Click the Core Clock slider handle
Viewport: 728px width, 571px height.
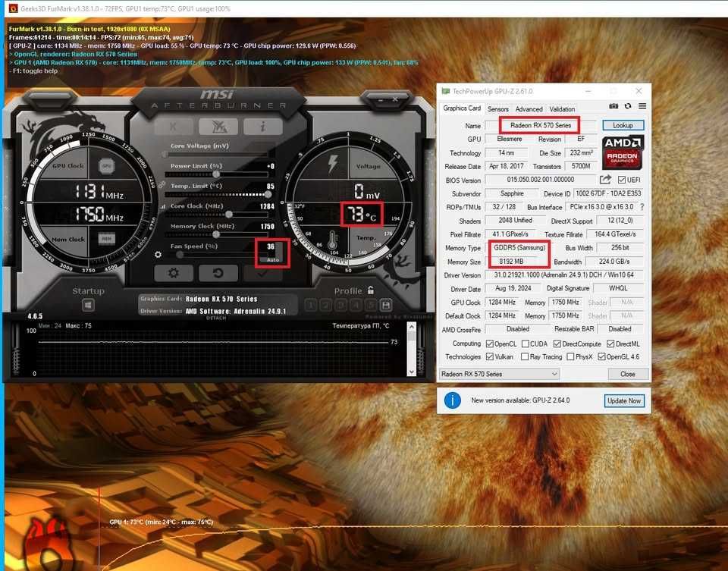(x=229, y=215)
